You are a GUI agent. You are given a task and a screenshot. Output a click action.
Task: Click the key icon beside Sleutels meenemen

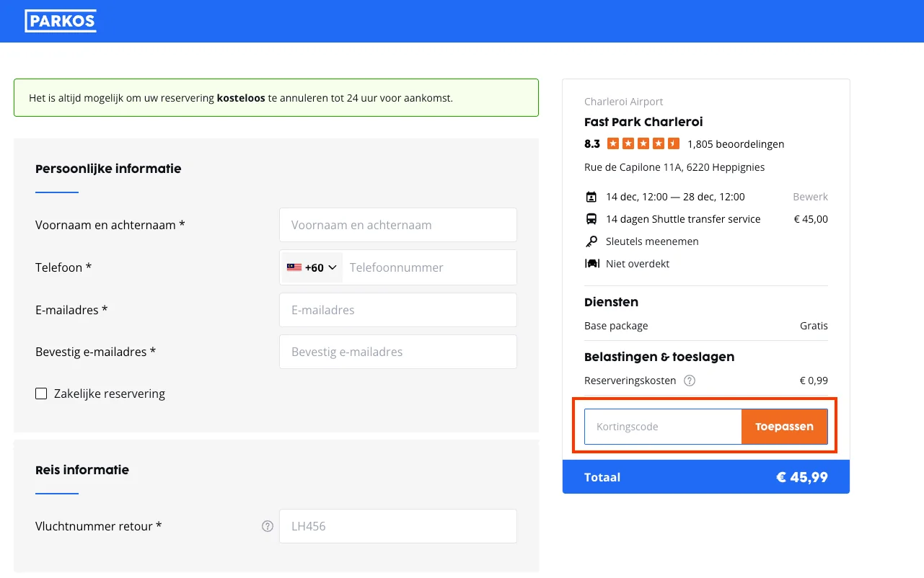coord(591,241)
